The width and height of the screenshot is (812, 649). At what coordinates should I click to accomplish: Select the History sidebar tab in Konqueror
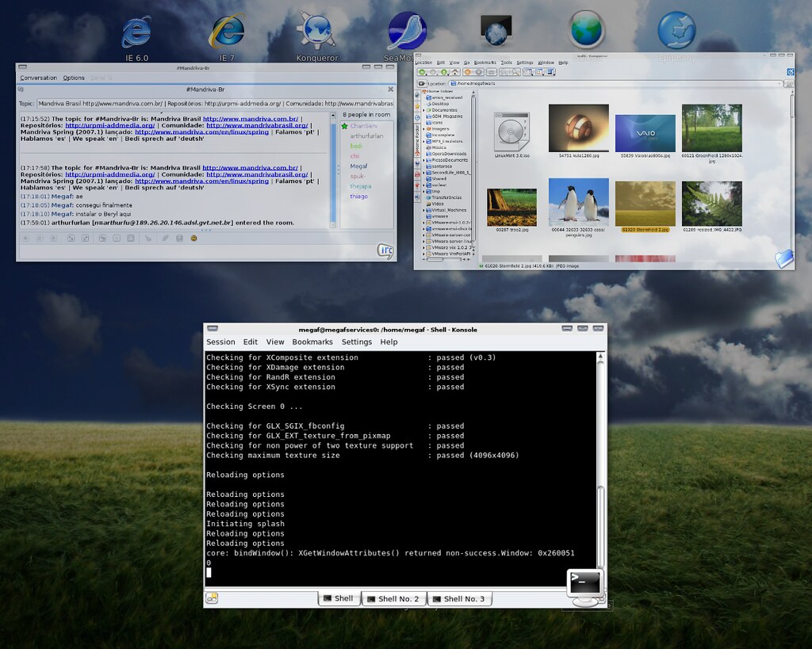(x=417, y=118)
